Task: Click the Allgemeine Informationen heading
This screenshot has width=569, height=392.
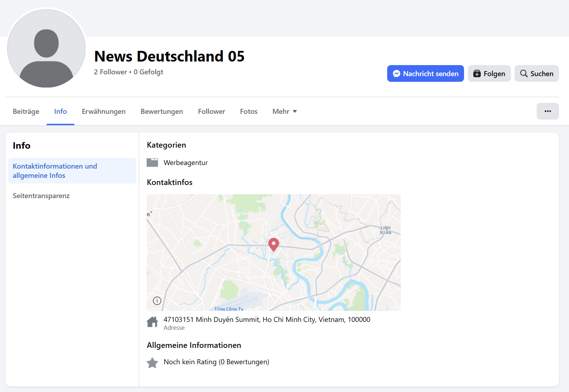Action: 194,345
